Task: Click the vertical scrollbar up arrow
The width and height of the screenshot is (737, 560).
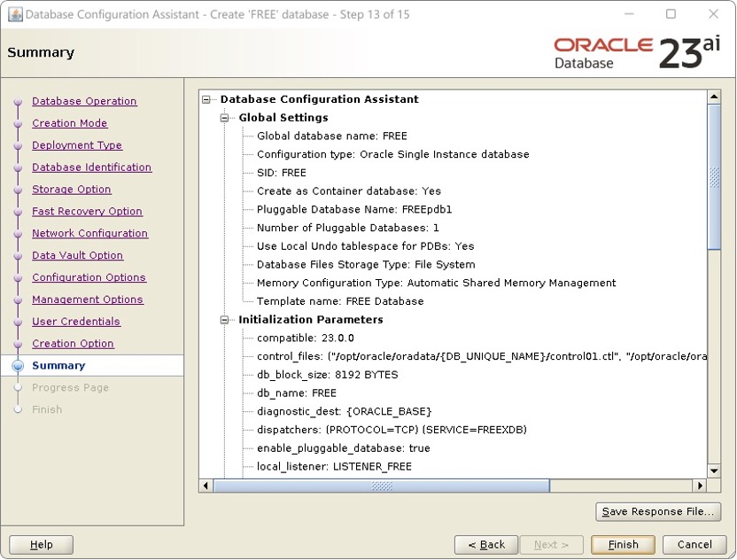Action: [x=714, y=96]
